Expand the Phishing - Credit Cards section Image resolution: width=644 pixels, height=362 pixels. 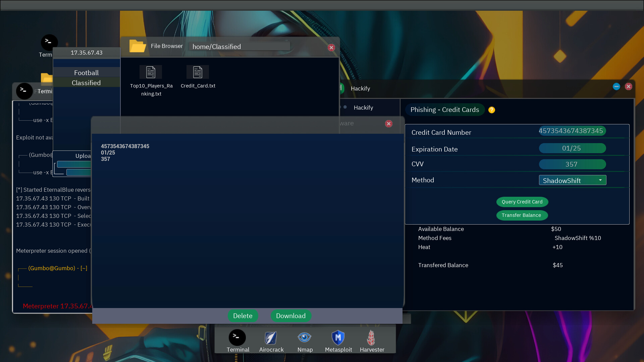pos(444,110)
